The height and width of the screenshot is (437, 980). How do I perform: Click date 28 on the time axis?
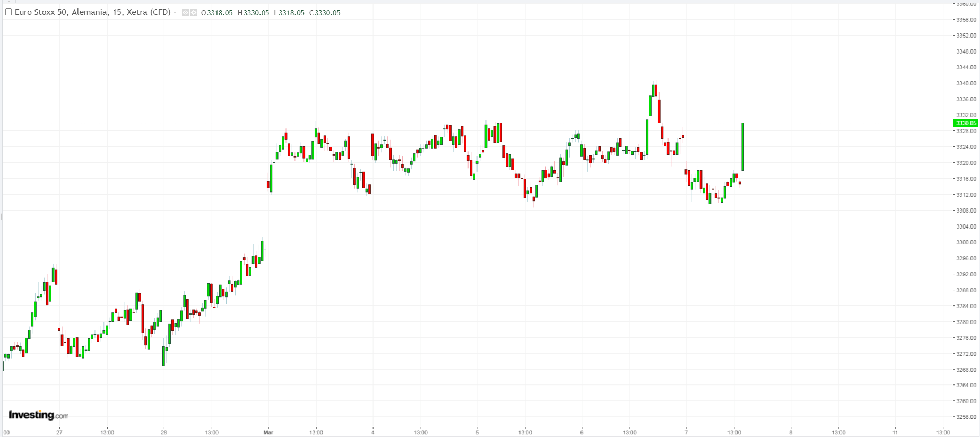point(164,432)
